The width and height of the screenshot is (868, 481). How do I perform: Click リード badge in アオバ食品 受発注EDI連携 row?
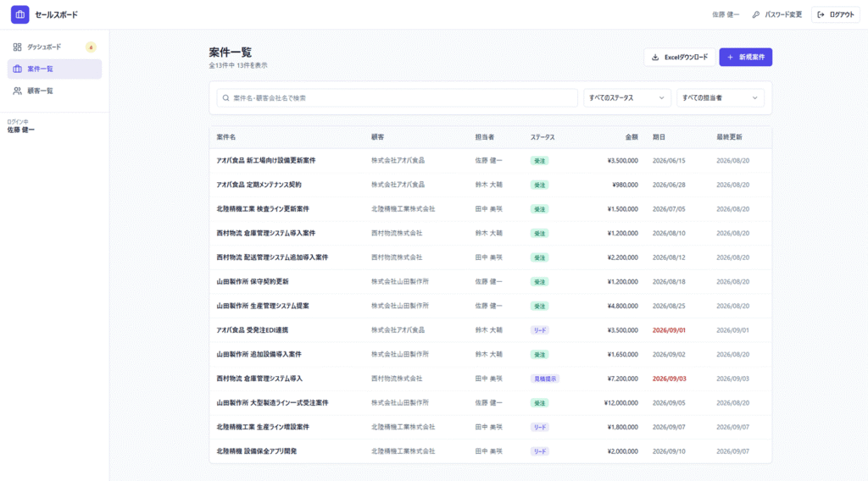pos(540,330)
